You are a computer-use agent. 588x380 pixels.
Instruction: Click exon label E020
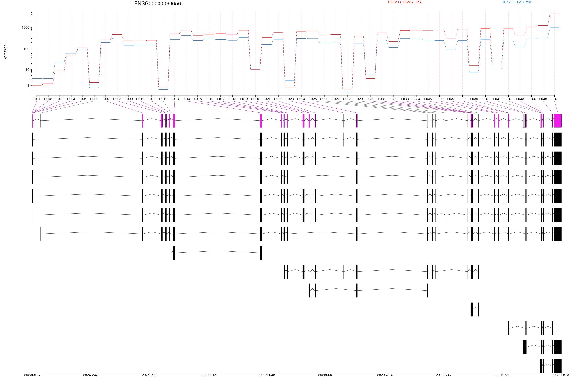click(255, 99)
